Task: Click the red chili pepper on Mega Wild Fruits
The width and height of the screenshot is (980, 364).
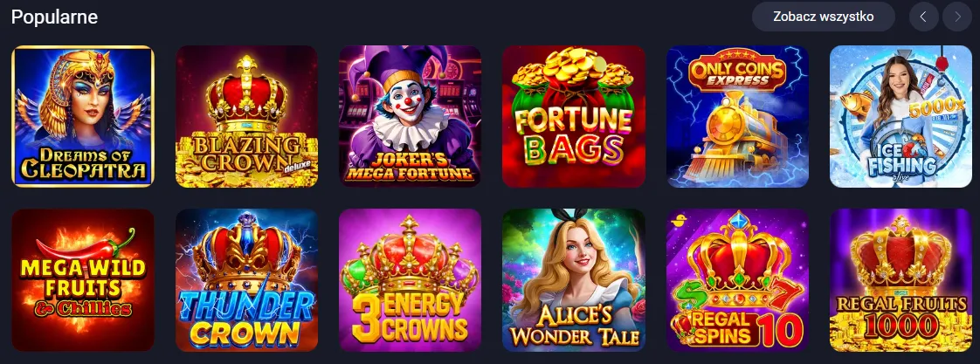Action: 87,247
